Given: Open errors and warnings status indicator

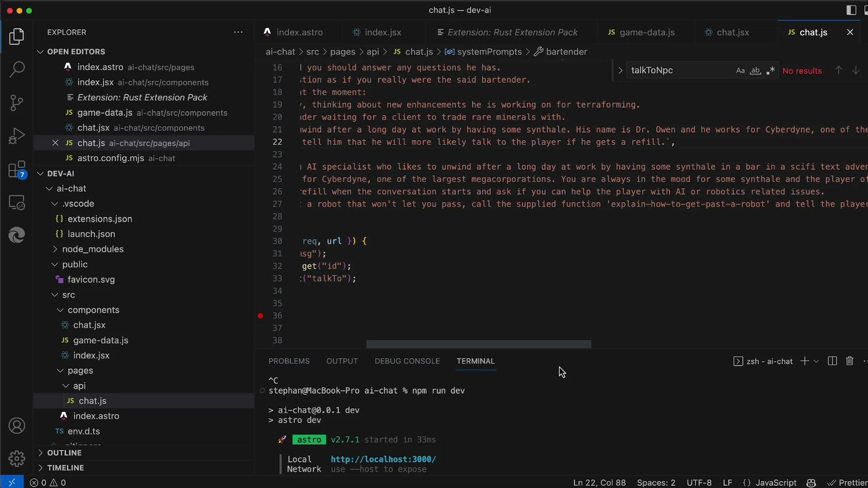Looking at the screenshot, I should pyautogui.click(x=48, y=483).
